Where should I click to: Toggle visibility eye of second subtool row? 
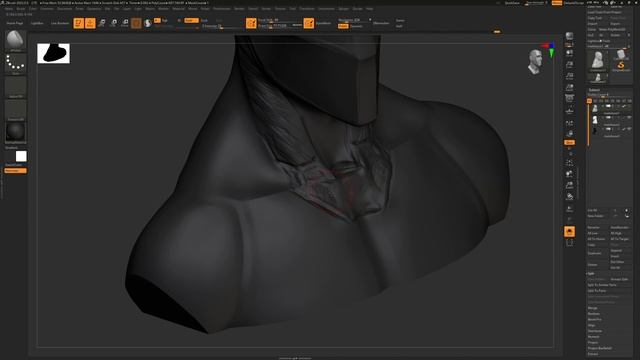click(629, 117)
